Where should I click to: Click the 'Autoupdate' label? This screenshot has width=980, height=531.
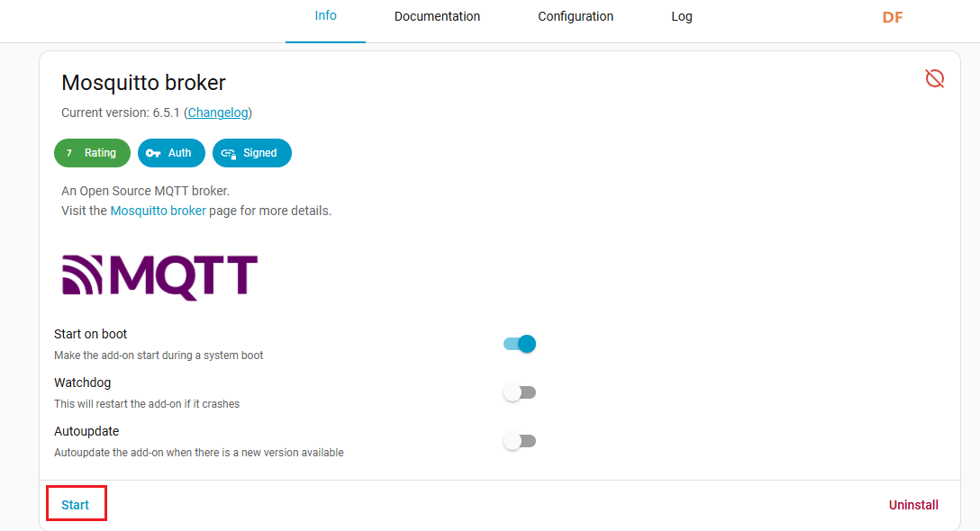[x=86, y=432]
